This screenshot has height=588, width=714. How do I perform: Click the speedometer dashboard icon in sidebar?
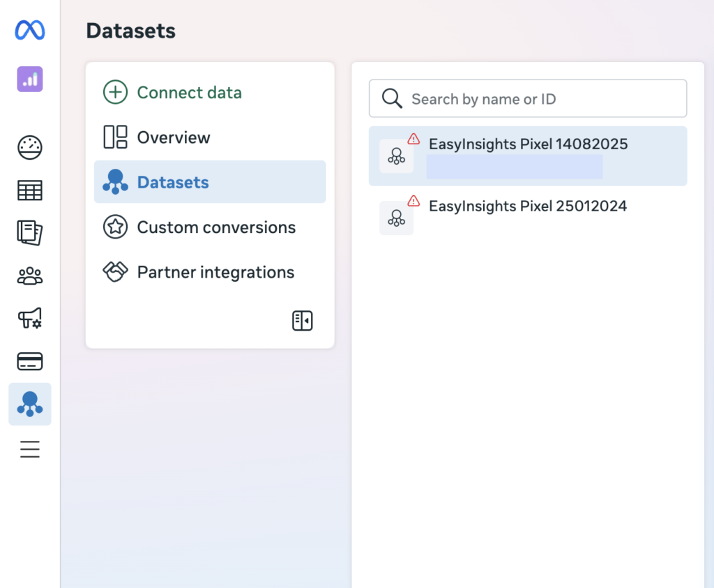(x=29, y=147)
